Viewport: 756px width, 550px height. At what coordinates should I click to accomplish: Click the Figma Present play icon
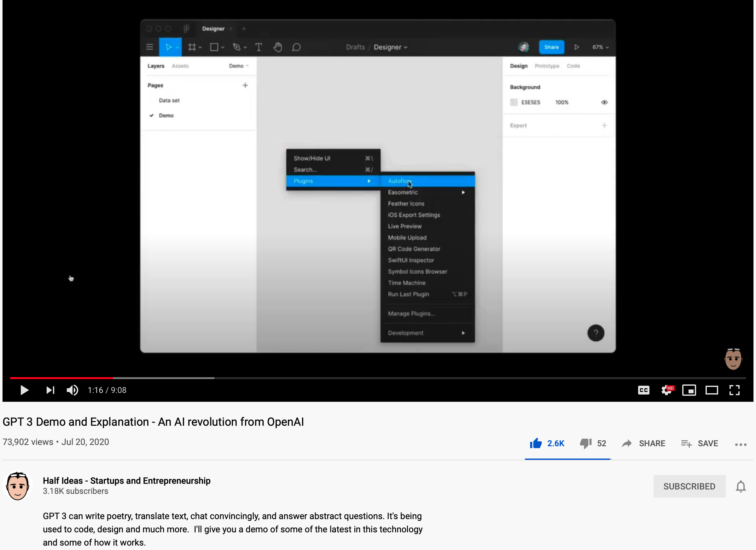(x=577, y=47)
